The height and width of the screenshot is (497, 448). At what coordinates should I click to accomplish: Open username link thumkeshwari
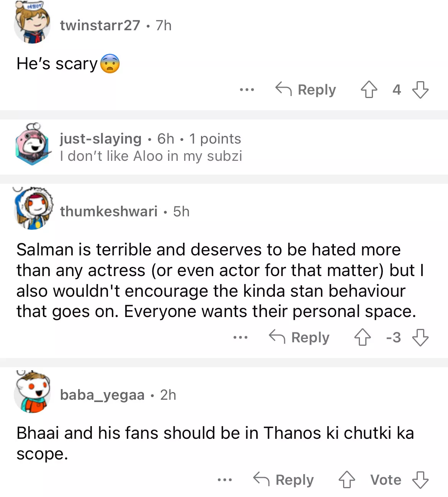point(109,211)
